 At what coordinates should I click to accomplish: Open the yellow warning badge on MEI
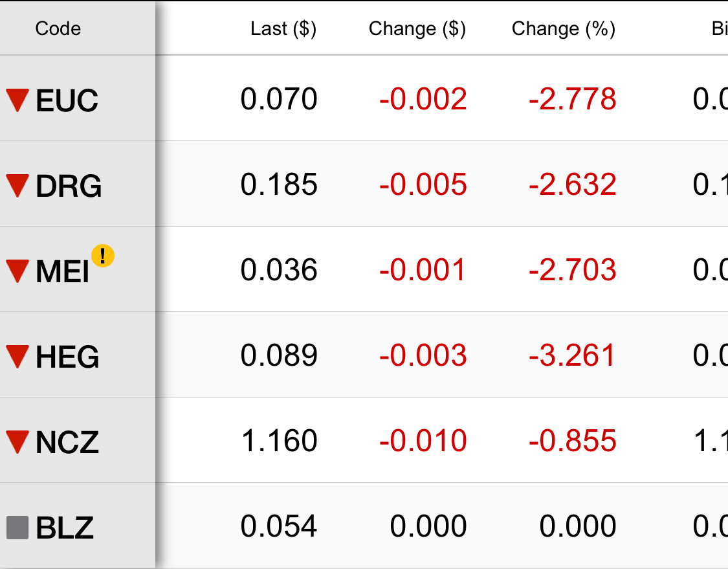[103, 256]
